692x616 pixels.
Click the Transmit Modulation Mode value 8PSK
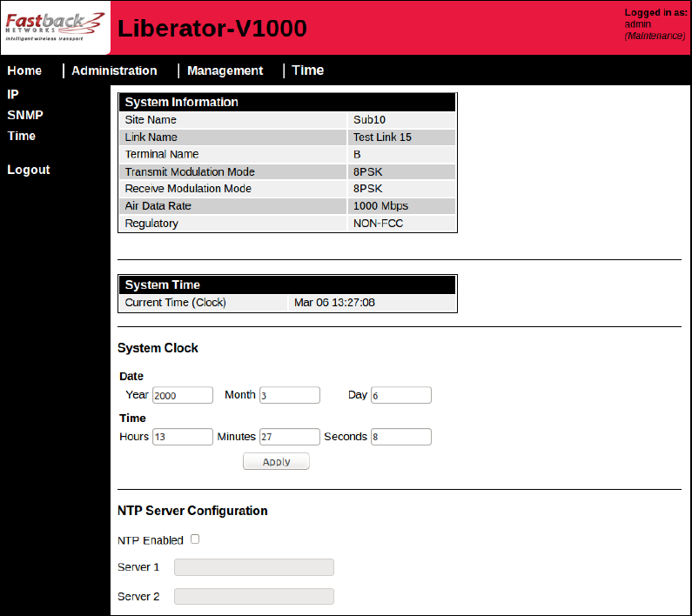(x=367, y=171)
